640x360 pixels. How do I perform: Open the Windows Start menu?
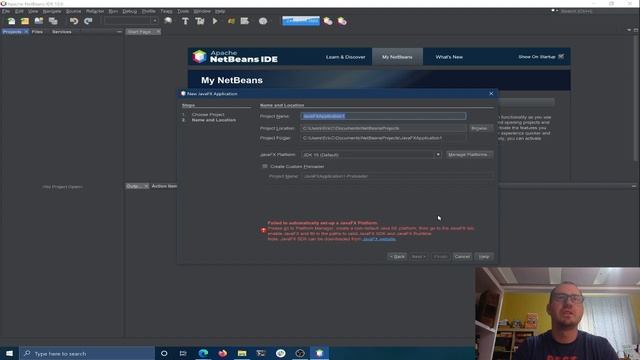pos(9,353)
